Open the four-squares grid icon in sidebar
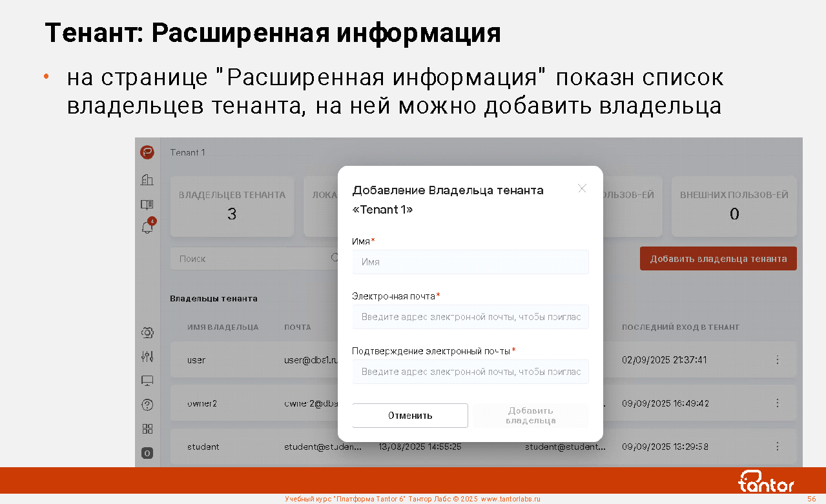Viewport: 826px width, 504px height. (147, 429)
